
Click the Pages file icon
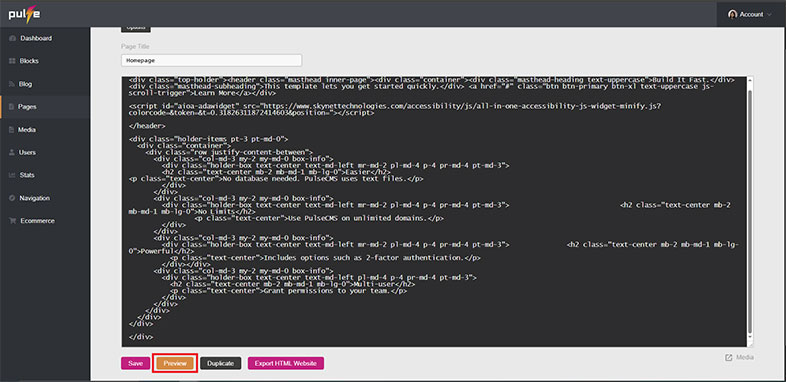[13, 107]
